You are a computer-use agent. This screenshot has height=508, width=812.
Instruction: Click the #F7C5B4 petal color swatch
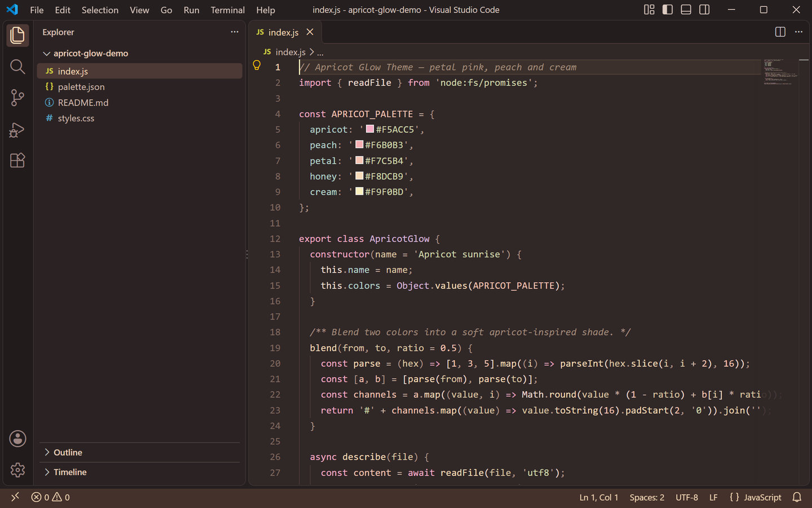(x=359, y=160)
